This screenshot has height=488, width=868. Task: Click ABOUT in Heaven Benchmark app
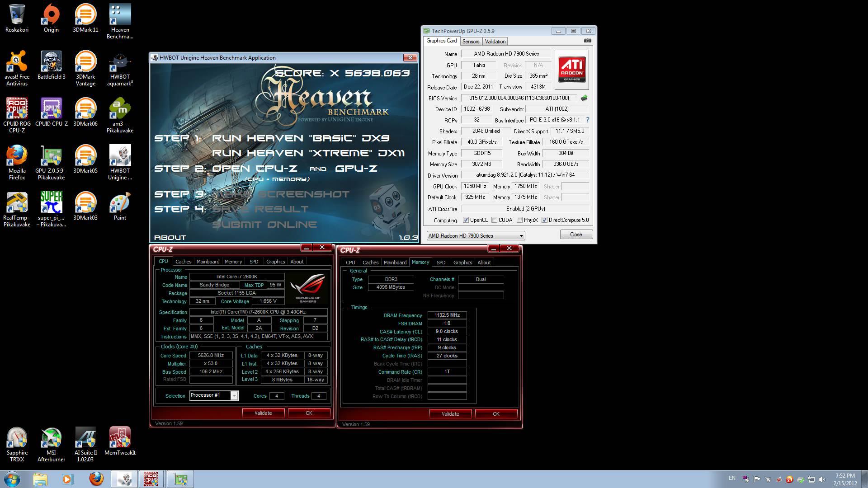[x=170, y=237]
